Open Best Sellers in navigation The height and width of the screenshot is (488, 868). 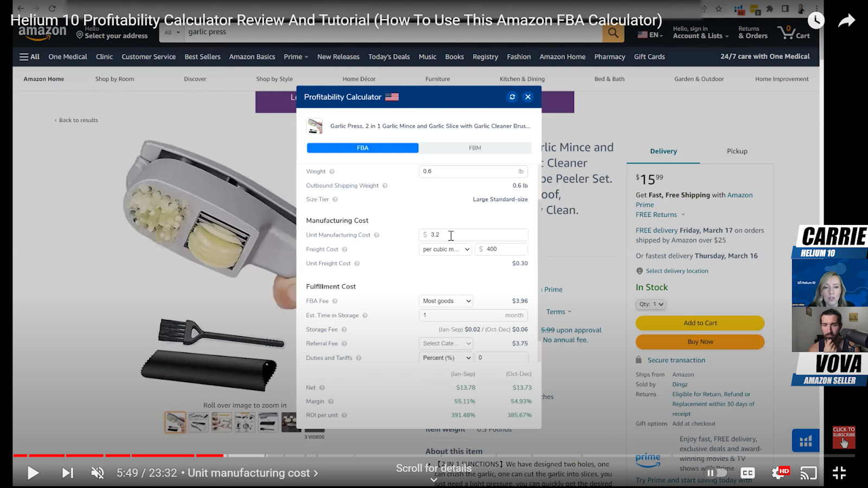tap(202, 57)
